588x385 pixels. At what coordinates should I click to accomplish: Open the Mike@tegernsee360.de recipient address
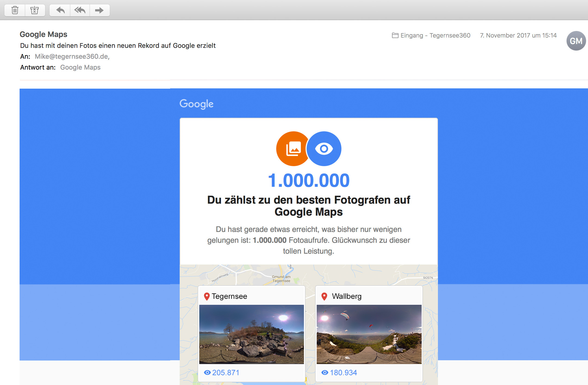[x=72, y=56]
